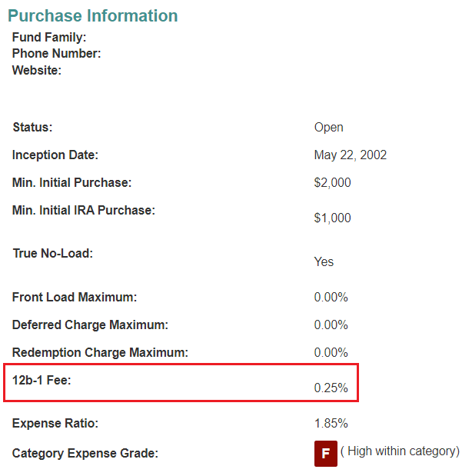Click the Deferred Charge Maximum percentage

[x=331, y=325]
